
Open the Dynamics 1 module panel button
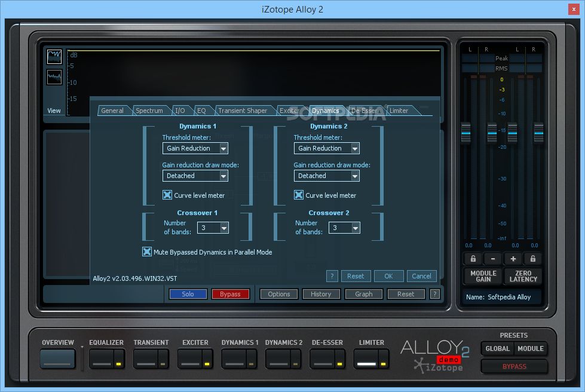coord(234,359)
